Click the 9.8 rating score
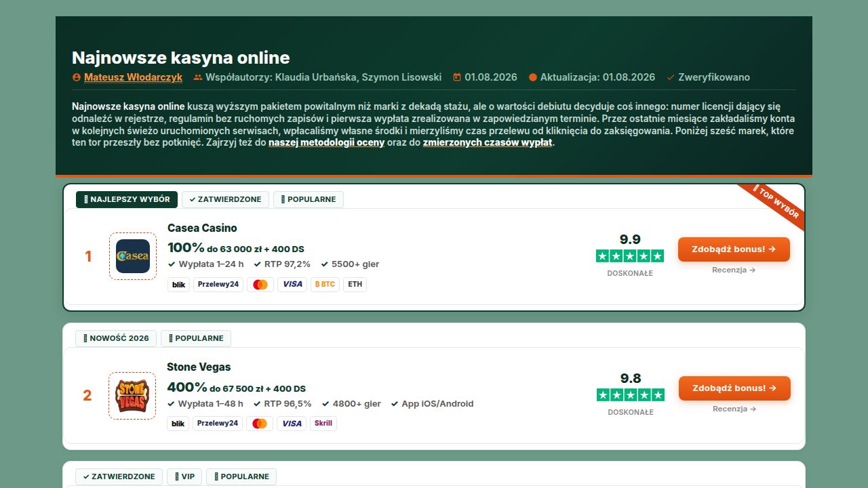The image size is (868, 488). 631,378
